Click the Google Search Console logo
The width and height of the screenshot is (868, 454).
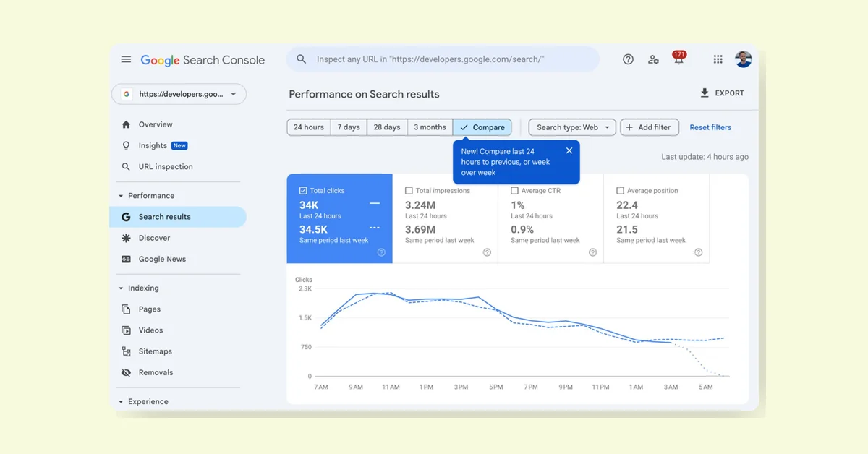pyautogui.click(x=203, y=60)
